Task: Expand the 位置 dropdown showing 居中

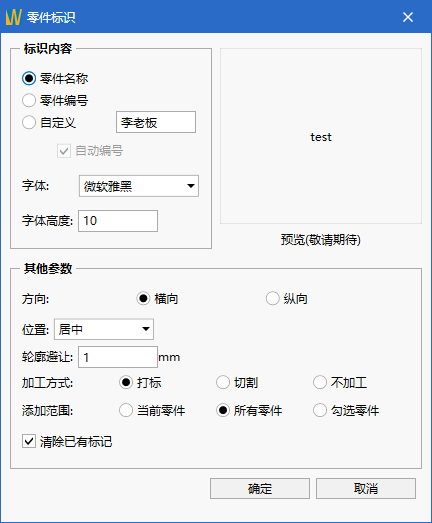Action: (x=104, y=329)
